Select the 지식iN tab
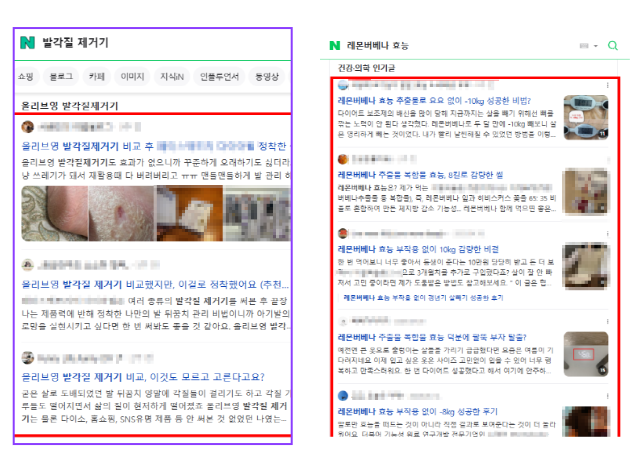Image resolution: width=640 pixels, height=474 pixels. [172, 76]
